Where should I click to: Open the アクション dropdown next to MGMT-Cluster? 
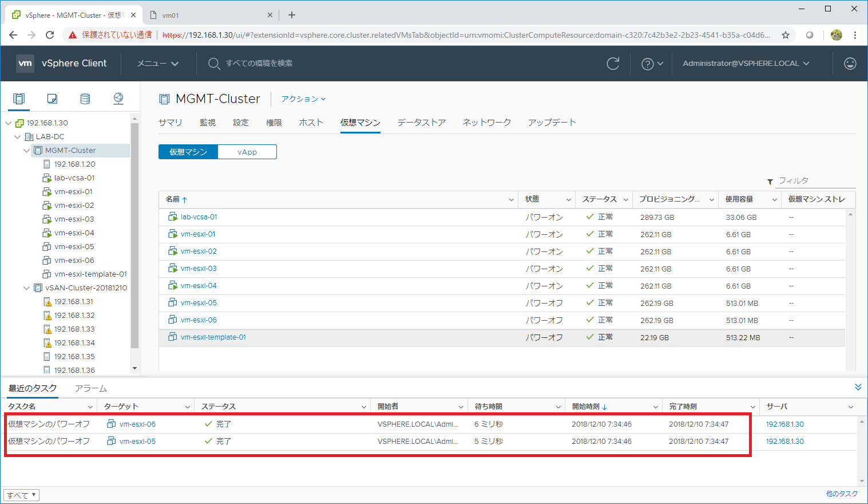coord(303,99)
